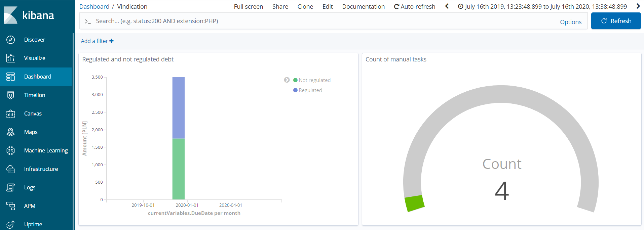Click Add a filter link
This screenshot has height=230, width=644.
tap(97, 41)
